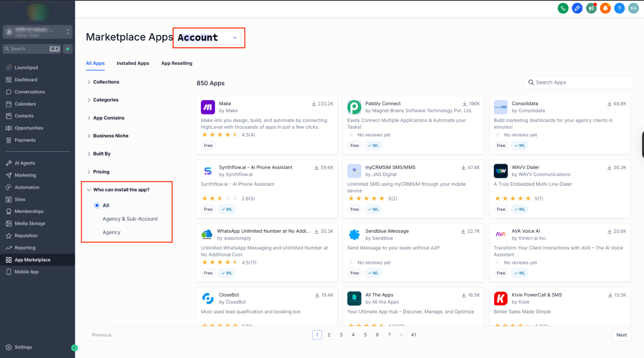Viewport: 644px width, 358px height.
Task: Open the Consolidata app logo
Action: 501,107
